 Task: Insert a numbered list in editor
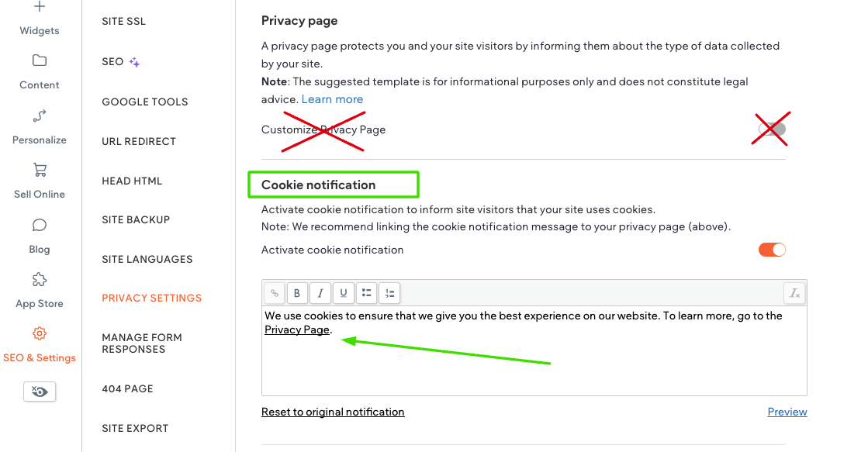tap(389, 293)
